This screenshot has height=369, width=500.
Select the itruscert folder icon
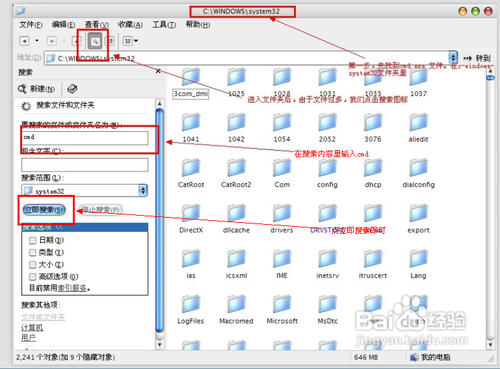(373, 259)
